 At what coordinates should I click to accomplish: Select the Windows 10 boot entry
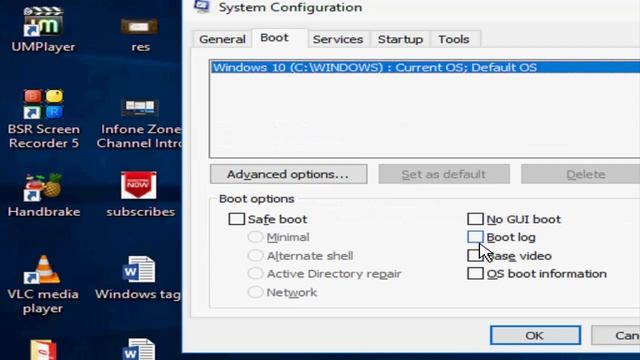click(x=425, y=67)
